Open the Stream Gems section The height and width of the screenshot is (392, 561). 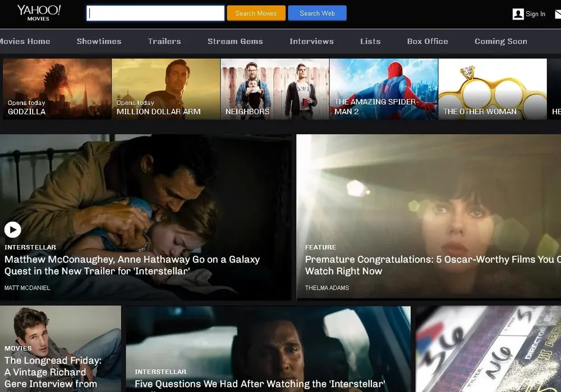[x=235, y=41]
